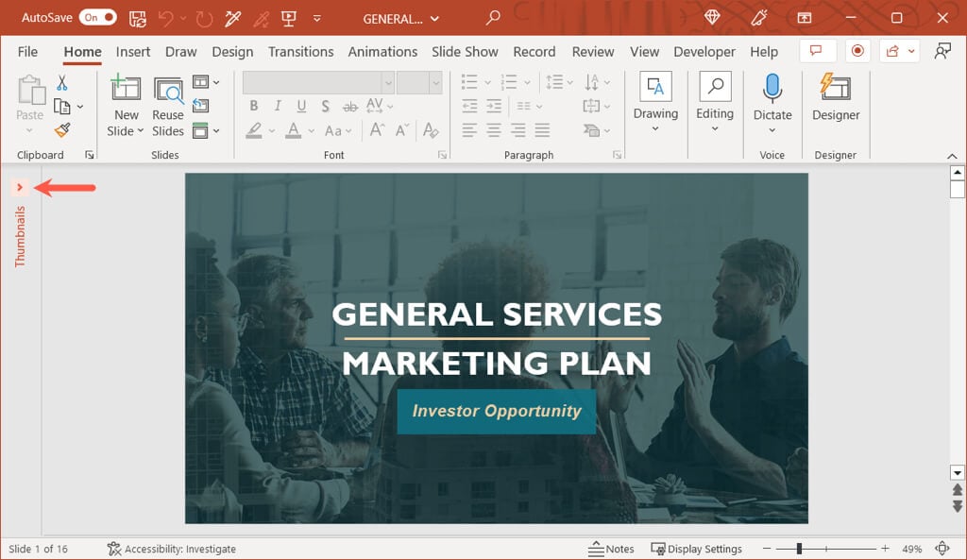967x560 pixels.
Task: Click the Dictate microphone icon
Action: pos(772,89)
